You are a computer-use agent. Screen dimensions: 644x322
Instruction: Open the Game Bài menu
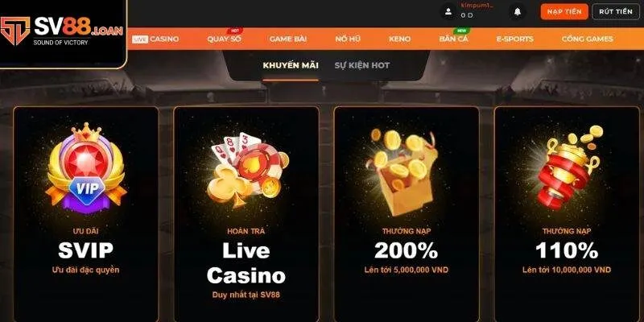point(288,39)
